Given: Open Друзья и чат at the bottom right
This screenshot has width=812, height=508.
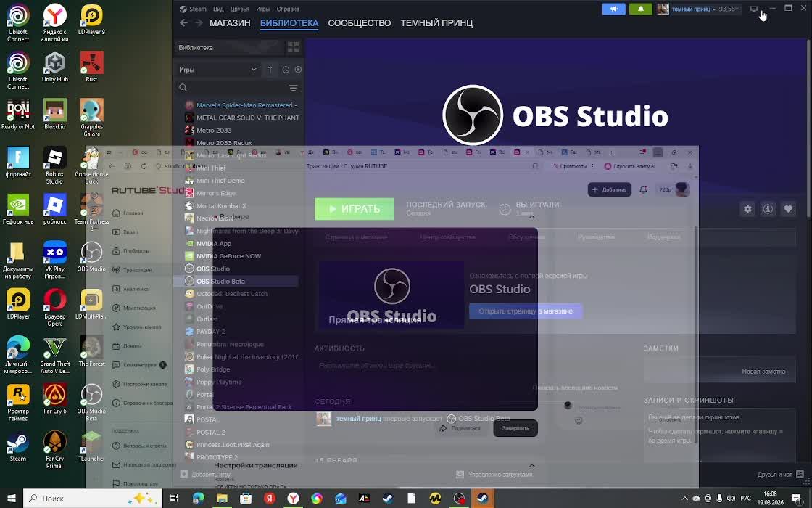Looking at the screenshot, I should coord(780,475).
